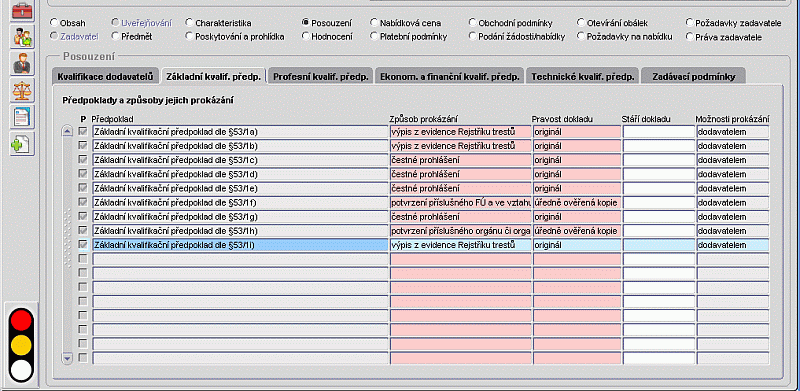Open the document form sidebar icon
The width and height of the screenshot is (800, 391).
[x=22, y=117]
